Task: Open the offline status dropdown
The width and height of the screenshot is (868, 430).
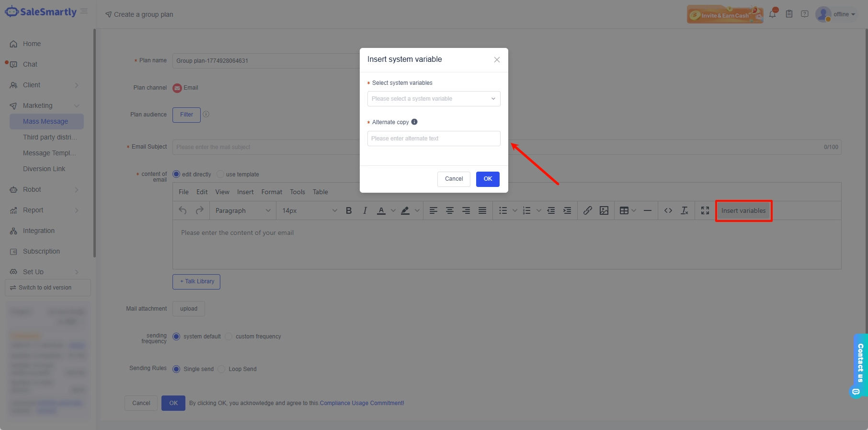Action: tap(844, 14)
